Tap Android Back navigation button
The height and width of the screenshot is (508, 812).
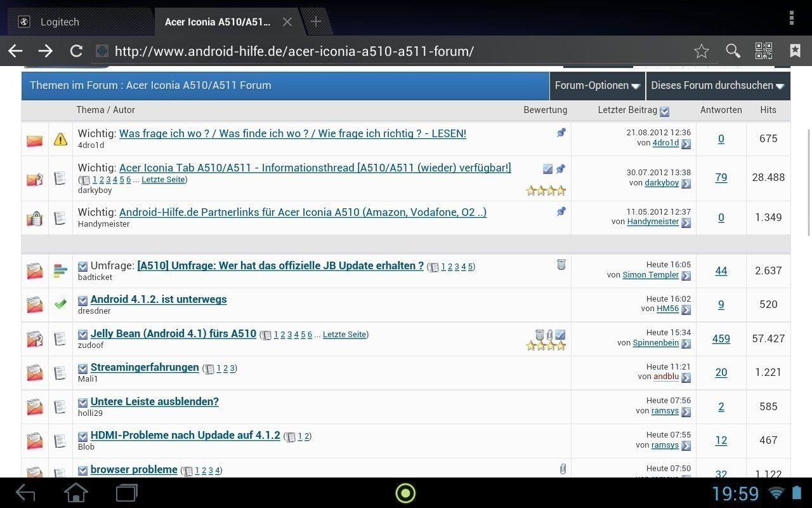click(25, 493)
